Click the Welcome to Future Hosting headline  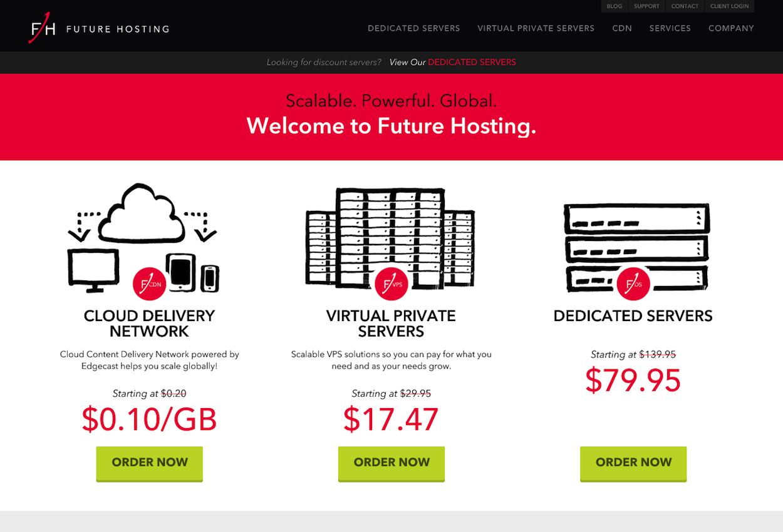tap(391, 126)
